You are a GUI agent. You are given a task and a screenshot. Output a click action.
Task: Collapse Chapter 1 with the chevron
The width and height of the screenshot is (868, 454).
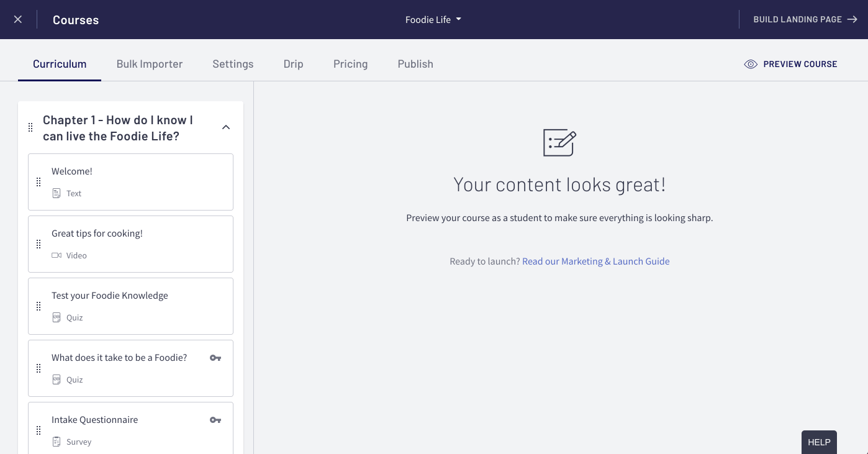coord(226,127)
